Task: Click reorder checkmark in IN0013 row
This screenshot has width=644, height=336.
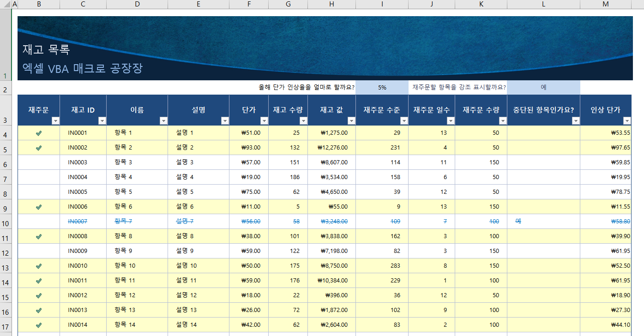Action: [x=39, y=310]
